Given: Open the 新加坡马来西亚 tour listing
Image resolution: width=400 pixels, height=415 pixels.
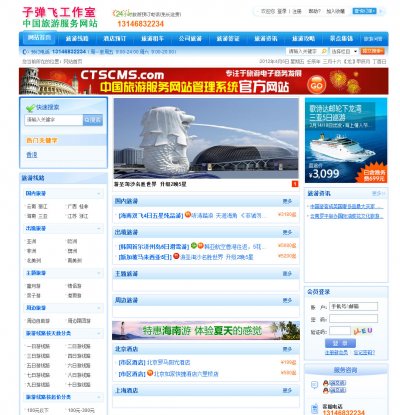Looking at the screenshot, I should (145, 257).
